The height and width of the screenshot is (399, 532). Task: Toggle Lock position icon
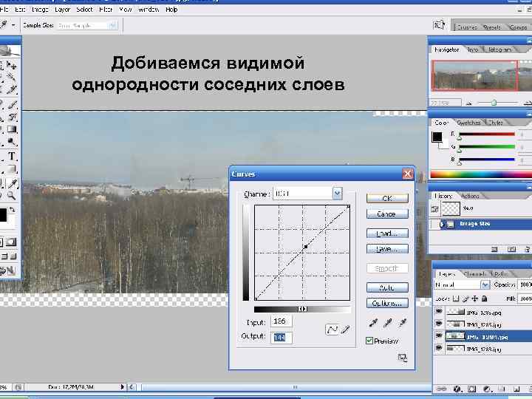coord(475,299)
